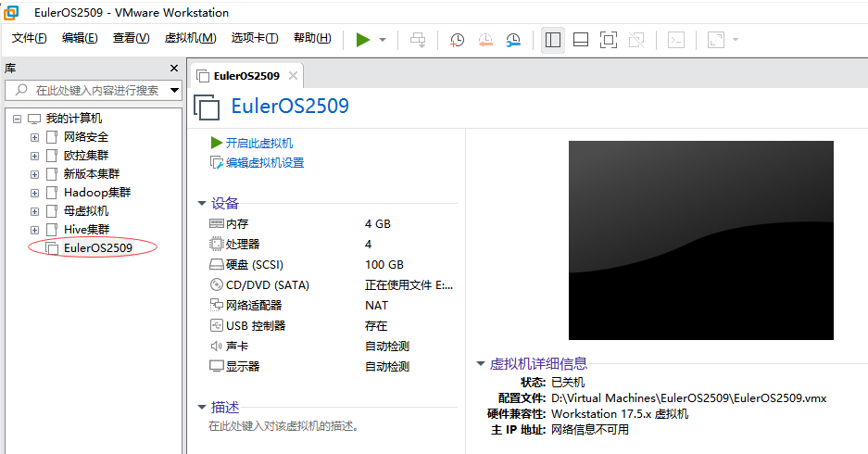
Task: Open the power options dropdown arrow
Action: pos(383,40)
